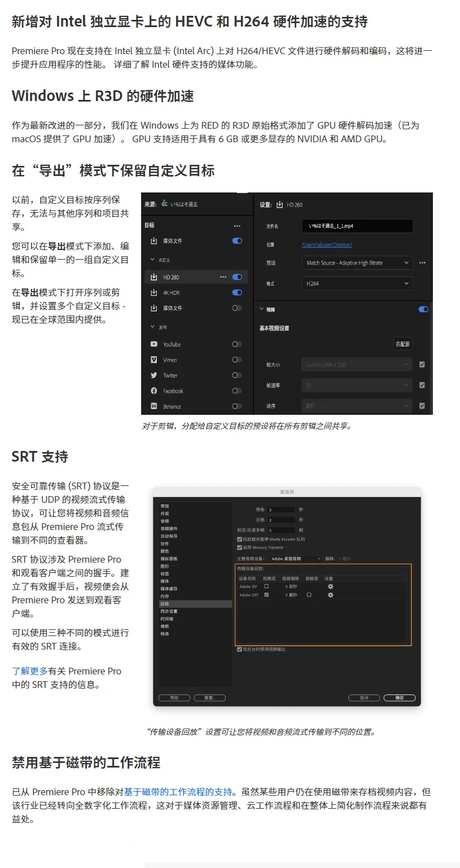460x868 pixels.
Task: Uncheck 回放期间暂停 Media Encoder 队列
Action: (240, 540)
